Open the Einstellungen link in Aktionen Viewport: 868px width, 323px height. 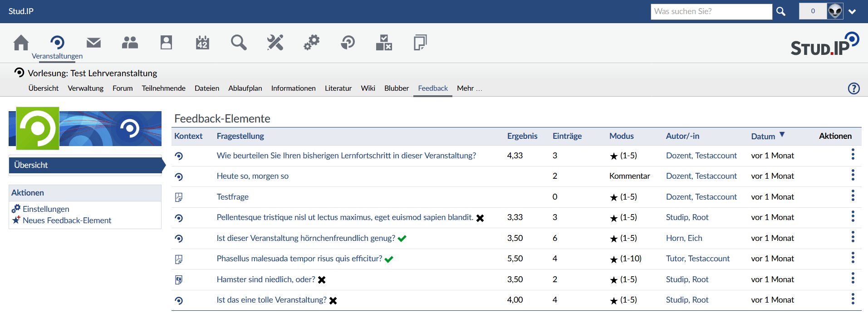[46, 209]
